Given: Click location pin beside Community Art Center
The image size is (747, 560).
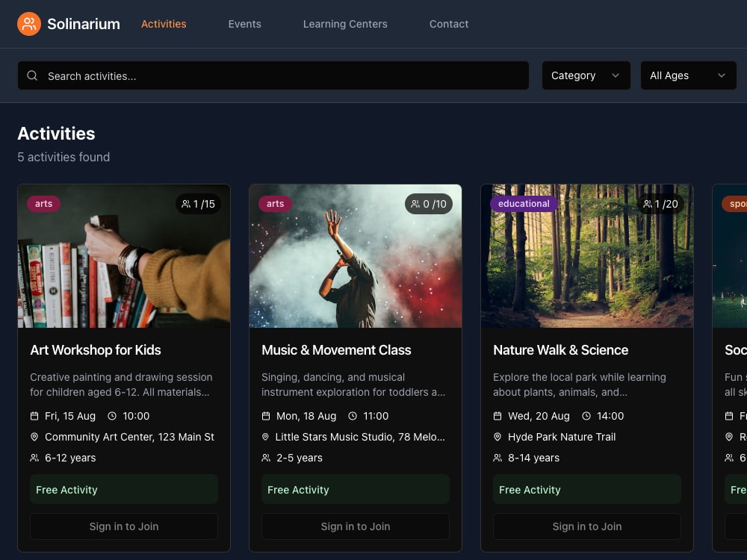Looking at the screenshot, I should pyautogui.click(x=34, y=437).
